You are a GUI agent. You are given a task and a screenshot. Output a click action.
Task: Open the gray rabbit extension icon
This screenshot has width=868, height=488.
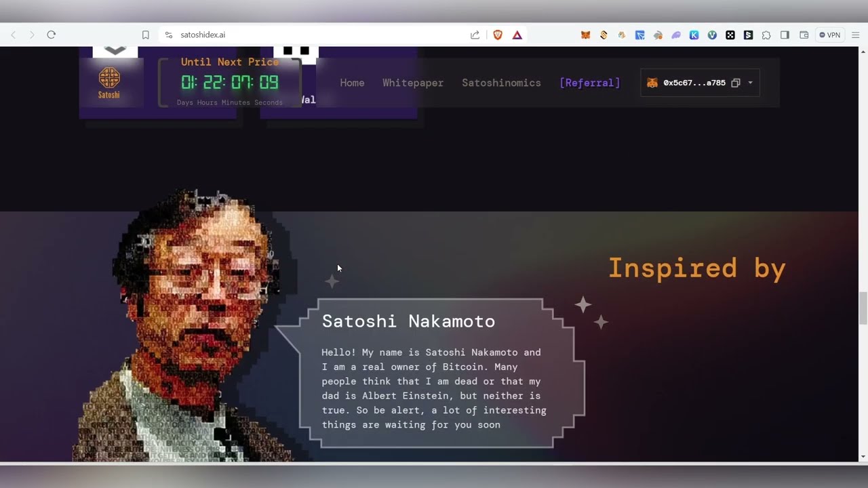[658, 35]
